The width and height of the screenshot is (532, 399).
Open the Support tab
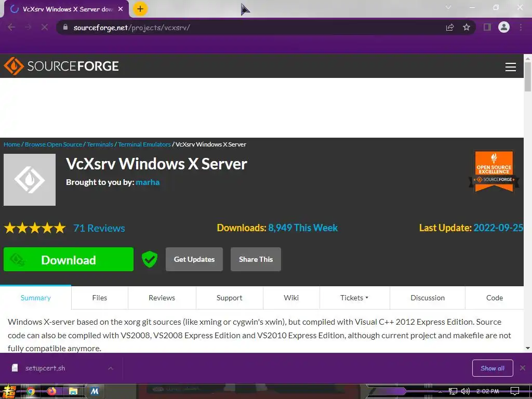pos(229,298)
